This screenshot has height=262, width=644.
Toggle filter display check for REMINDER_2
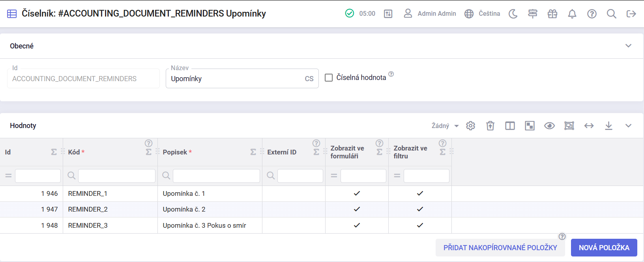point(420,209)
